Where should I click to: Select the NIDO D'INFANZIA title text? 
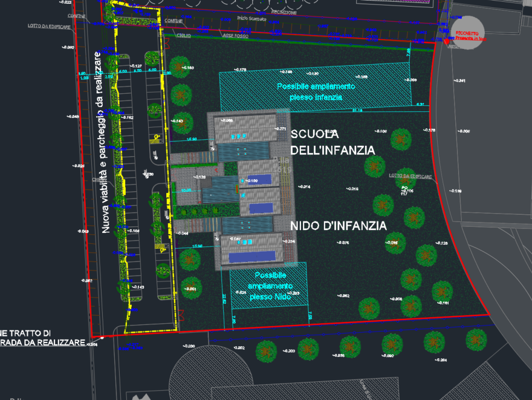(x=339, y=226)
